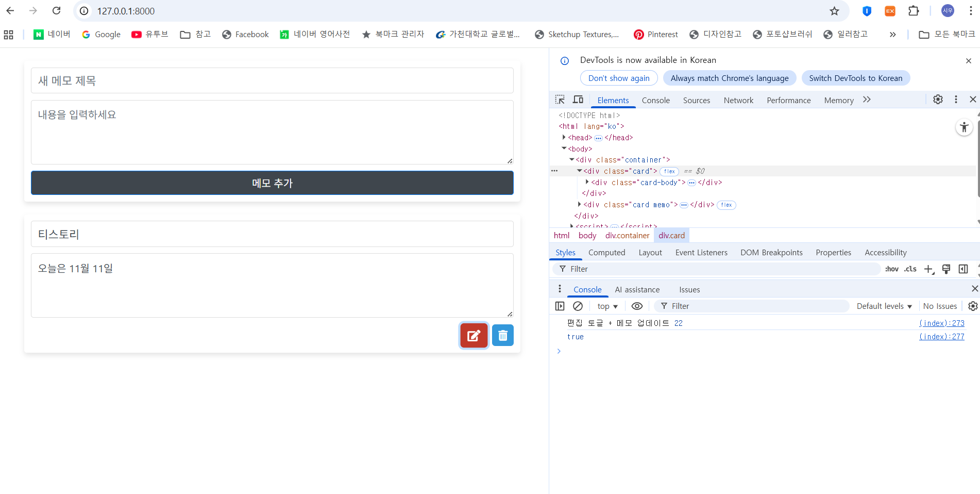
Task: Open the Chrome three-dot menu
Action: pos(971,11)
